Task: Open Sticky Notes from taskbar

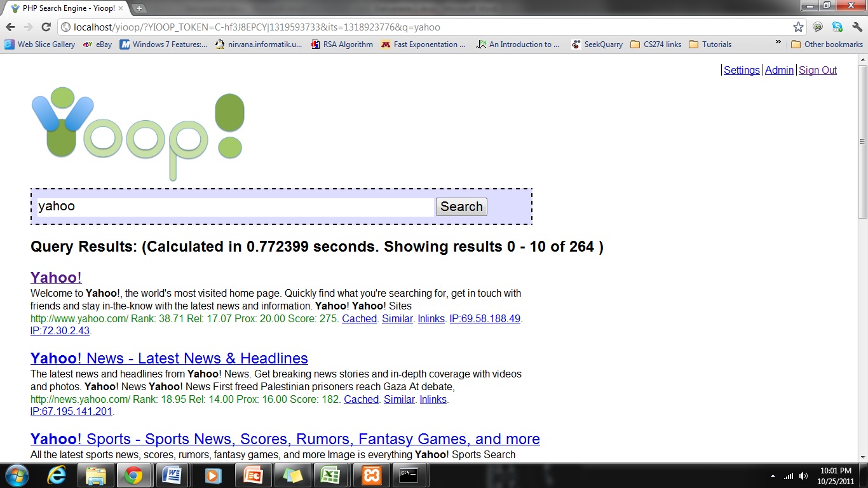Action: tap(292, 475)
